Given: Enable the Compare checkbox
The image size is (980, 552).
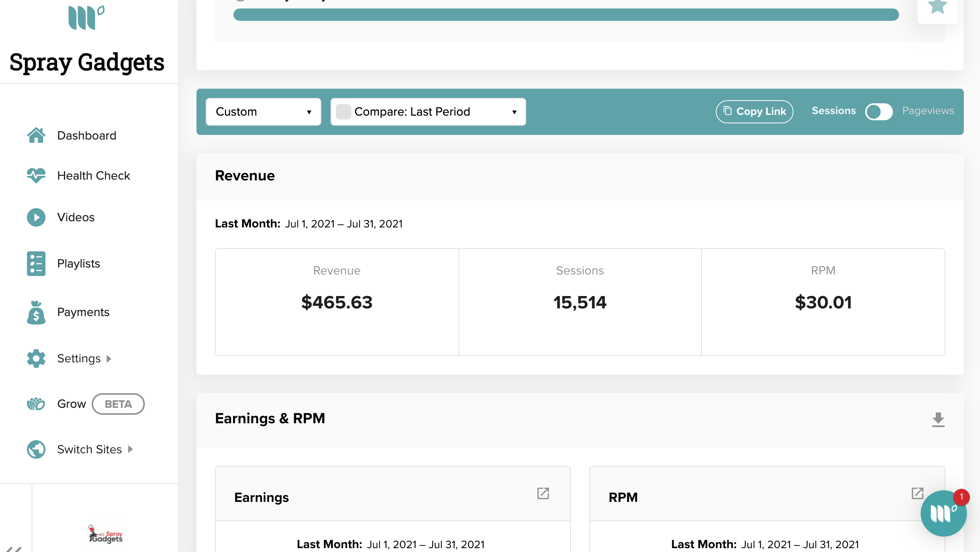Looking at the screenshot, I should pos(343,112).
